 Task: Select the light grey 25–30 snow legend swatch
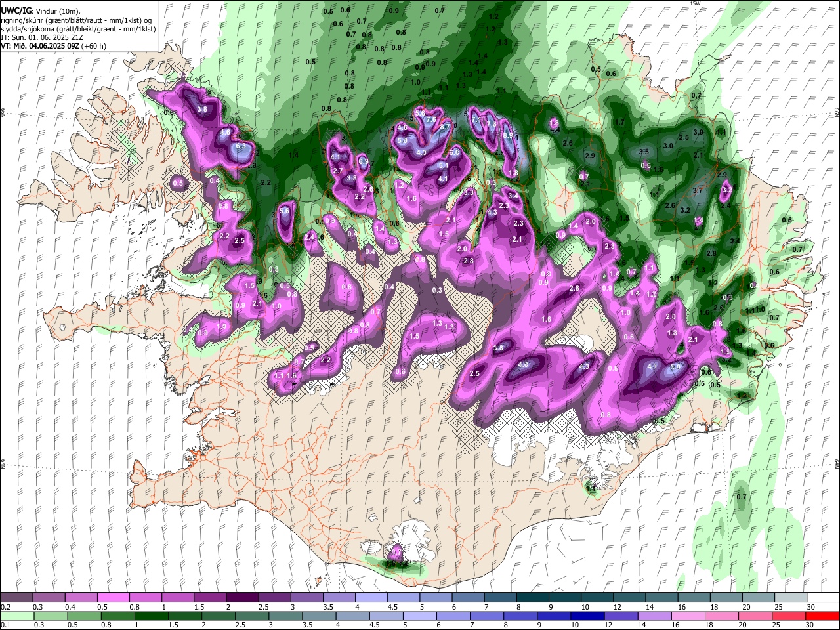pyautogui.click(x=791, y=598)
